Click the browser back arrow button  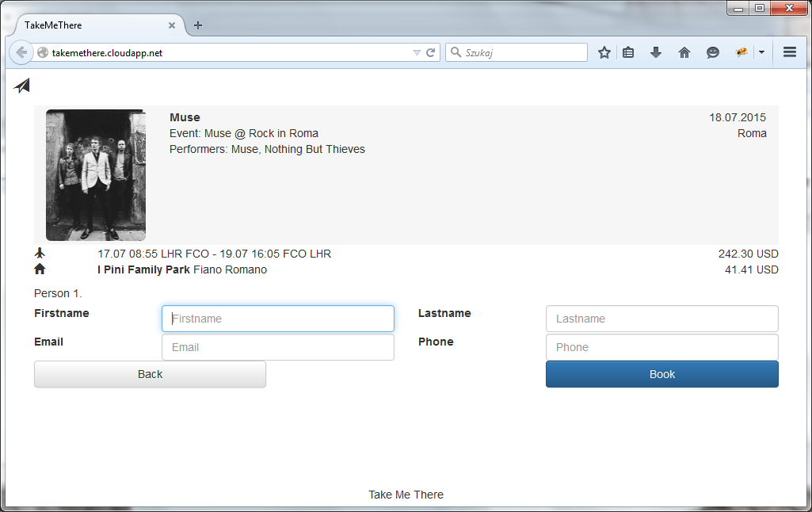(21, 52)
